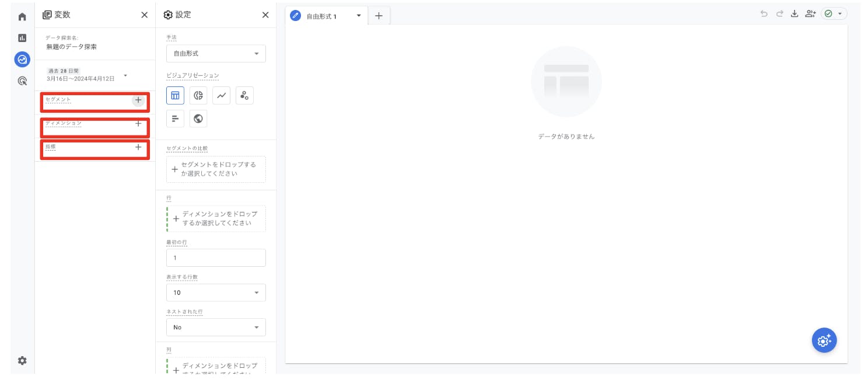
Task: Add a new tab with plus button
Action: click(x=379, y=16)
